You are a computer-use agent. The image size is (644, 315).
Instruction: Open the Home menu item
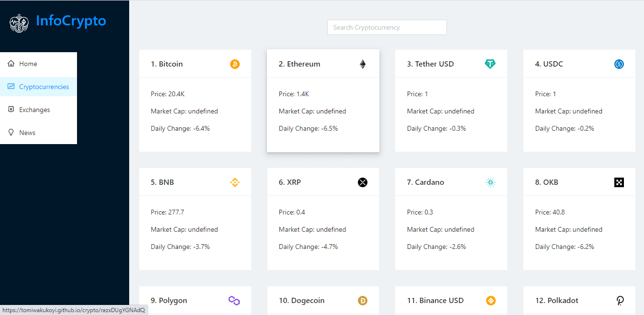(x=38, y=64)
